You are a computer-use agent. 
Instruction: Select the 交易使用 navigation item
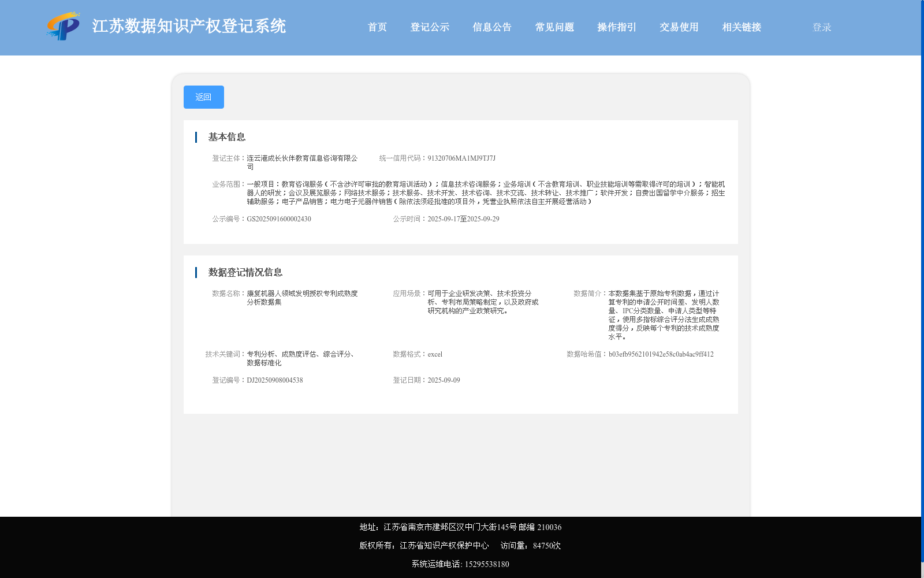(x=678, y=27)
